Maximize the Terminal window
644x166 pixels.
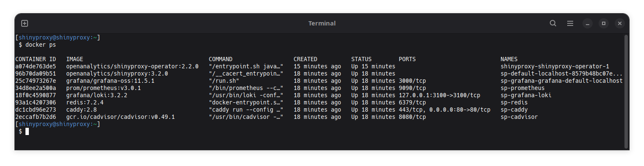[x=603, y=23]
